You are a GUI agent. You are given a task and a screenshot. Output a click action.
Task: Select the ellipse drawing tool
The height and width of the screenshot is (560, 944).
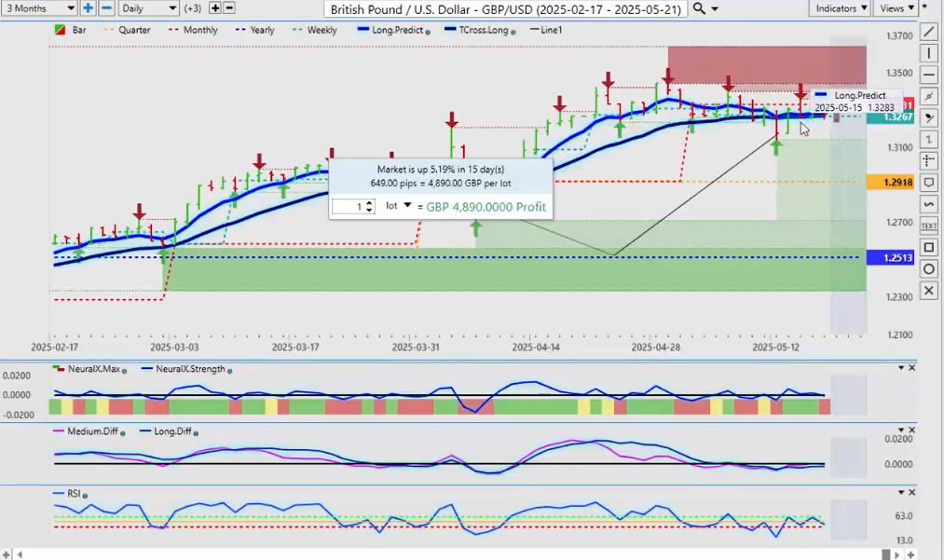coord(929,269)
